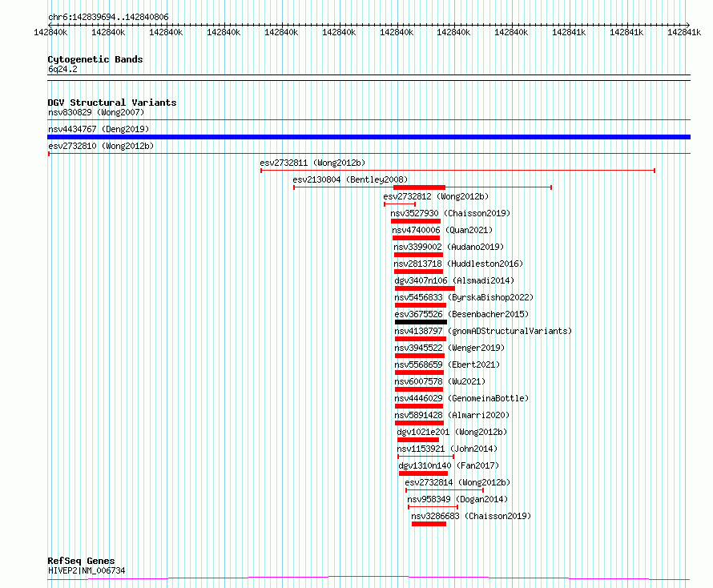Open the esv2130804 (Bentley2008) variant label
The image size is (713, 588).
tap(350, 179)
